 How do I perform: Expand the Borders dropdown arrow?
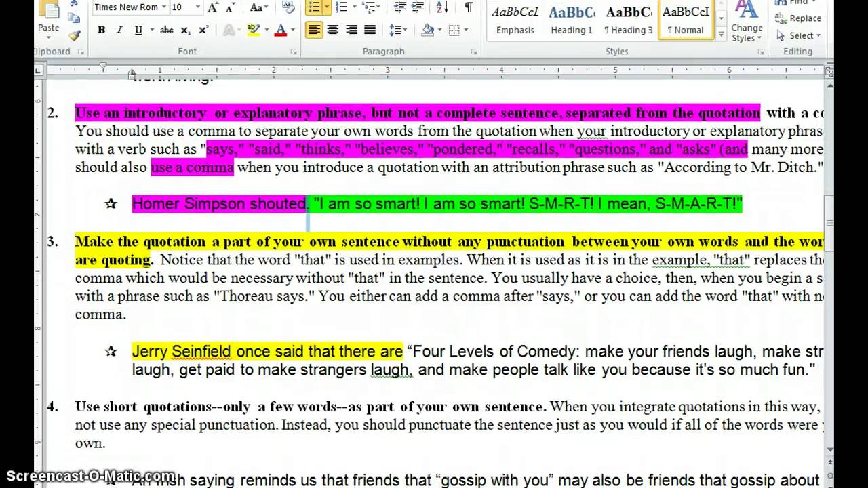[x=467, y=30]
